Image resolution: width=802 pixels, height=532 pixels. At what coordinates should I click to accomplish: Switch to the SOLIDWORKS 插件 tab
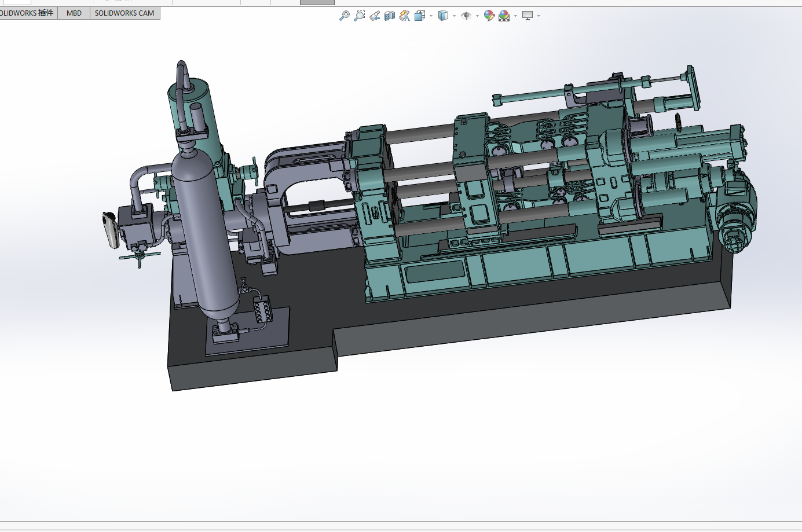coord(28,13)
